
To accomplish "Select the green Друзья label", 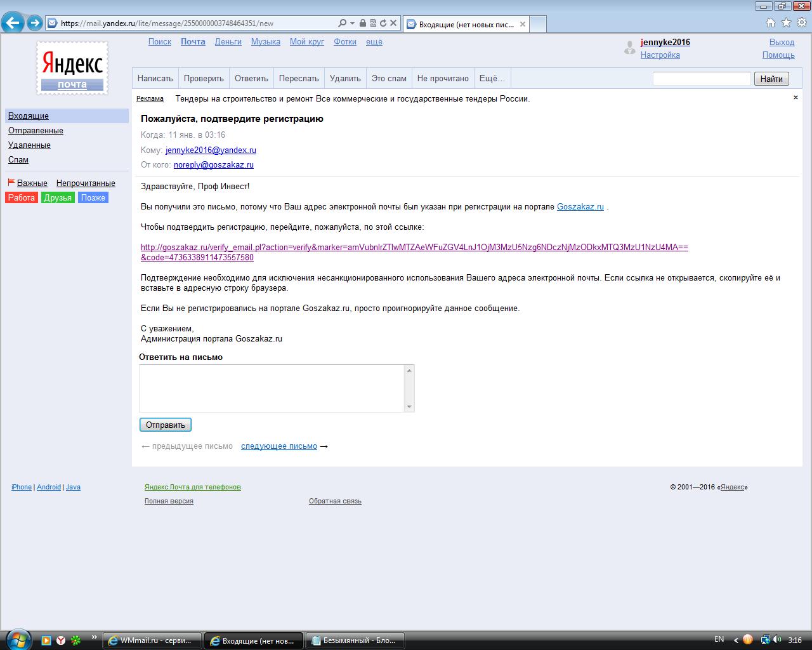I will (x=58, y=198).
